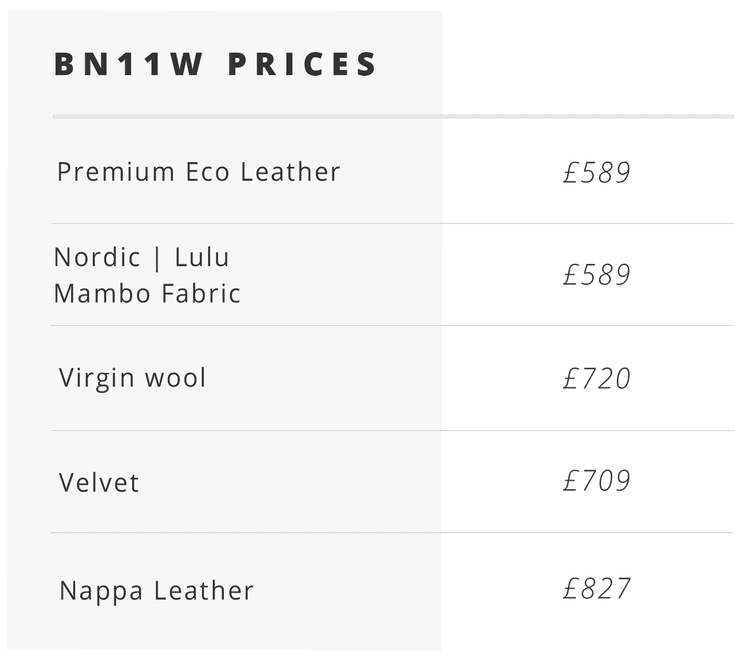Select the Velvet label
The height and width of the screenshot is (658, 750).
[99, 483]
